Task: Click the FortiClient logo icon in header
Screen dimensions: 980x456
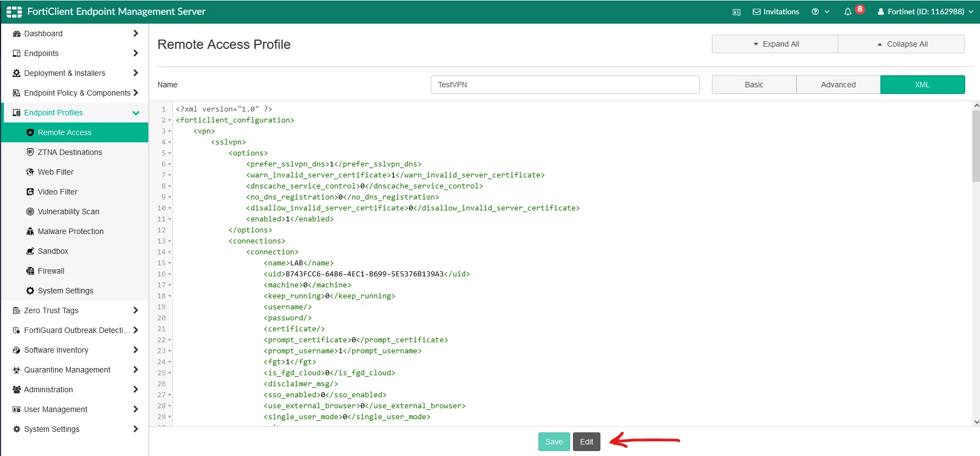Action: click(x=14, y=12)
